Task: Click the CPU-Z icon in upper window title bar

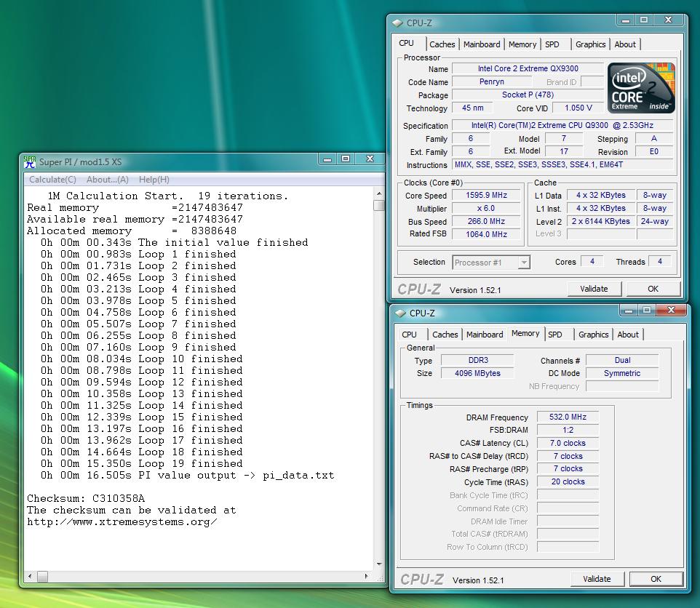Action: pos(397,23)
